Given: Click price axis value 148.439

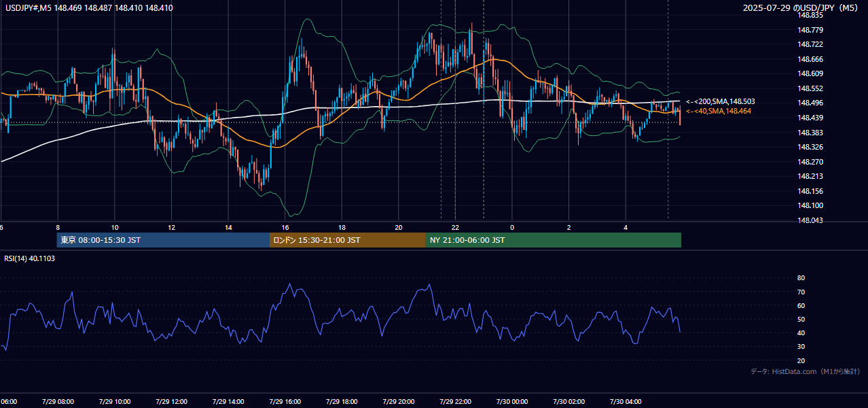Looking at the screenshot, I should coord(810,118).
